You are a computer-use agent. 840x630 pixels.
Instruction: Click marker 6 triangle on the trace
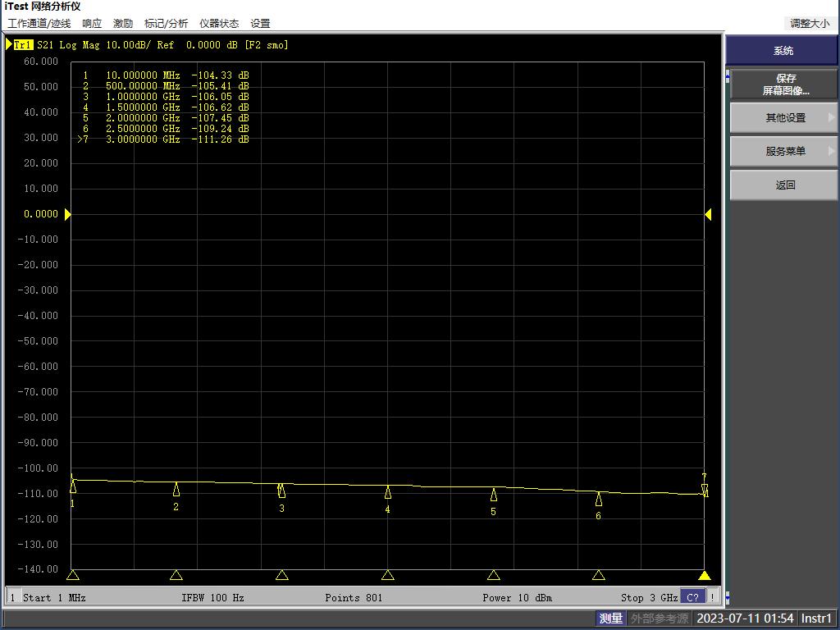coord(599,500)
